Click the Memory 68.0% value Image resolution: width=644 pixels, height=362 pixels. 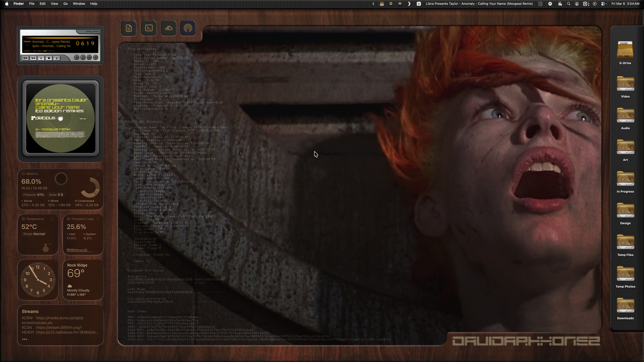(x=31, y=181)
